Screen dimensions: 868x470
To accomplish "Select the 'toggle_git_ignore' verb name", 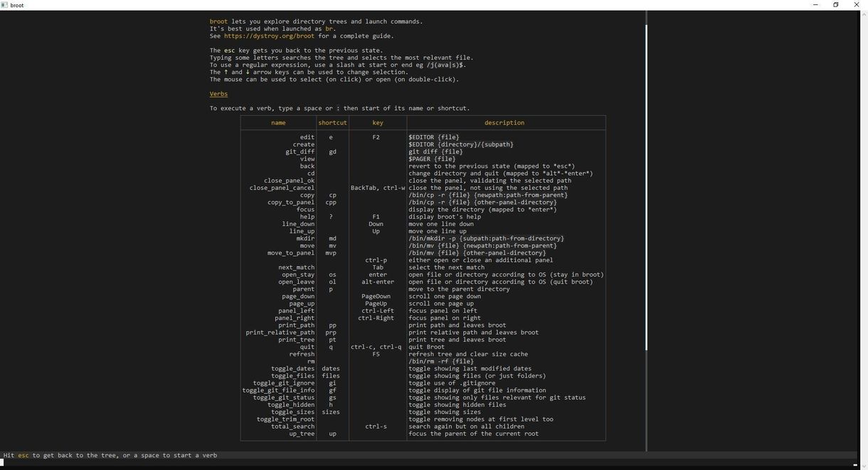I will (284, 383).
